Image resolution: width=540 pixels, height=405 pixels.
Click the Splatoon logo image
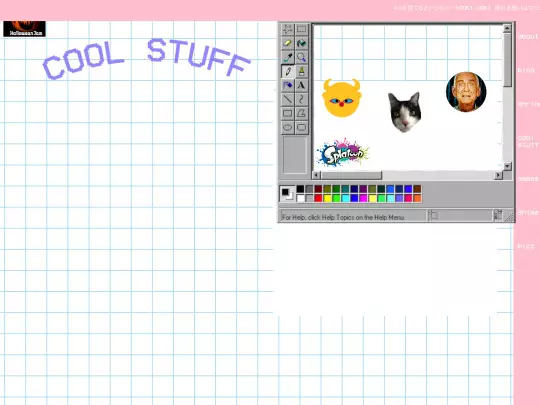pyautogui.click(x=343, y=154)
